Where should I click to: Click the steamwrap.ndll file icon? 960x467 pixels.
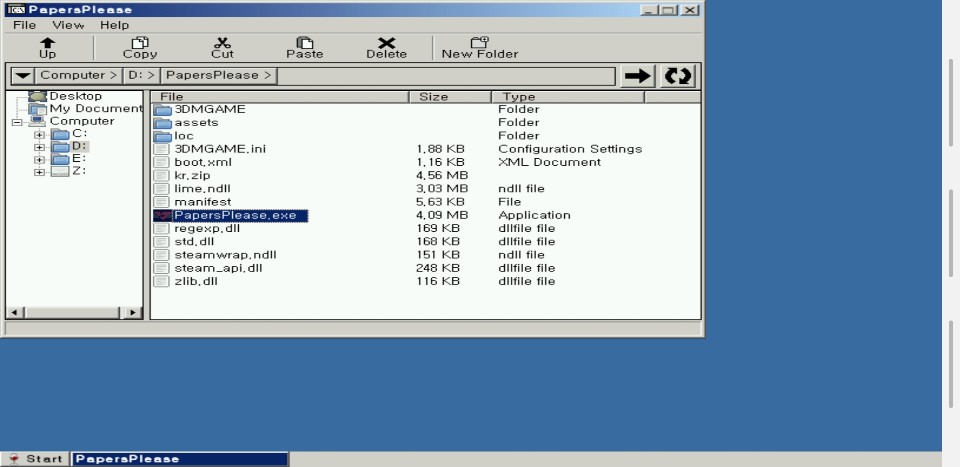click(161, 255)
